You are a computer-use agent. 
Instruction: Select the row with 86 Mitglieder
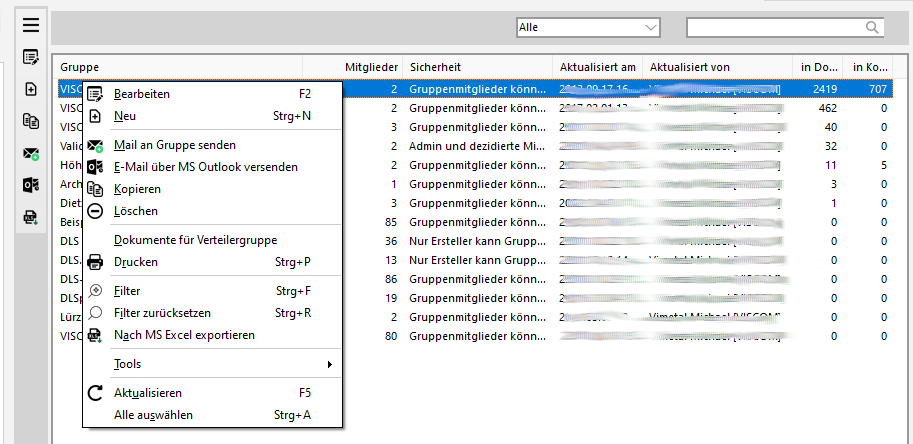(x=475, y=279)
